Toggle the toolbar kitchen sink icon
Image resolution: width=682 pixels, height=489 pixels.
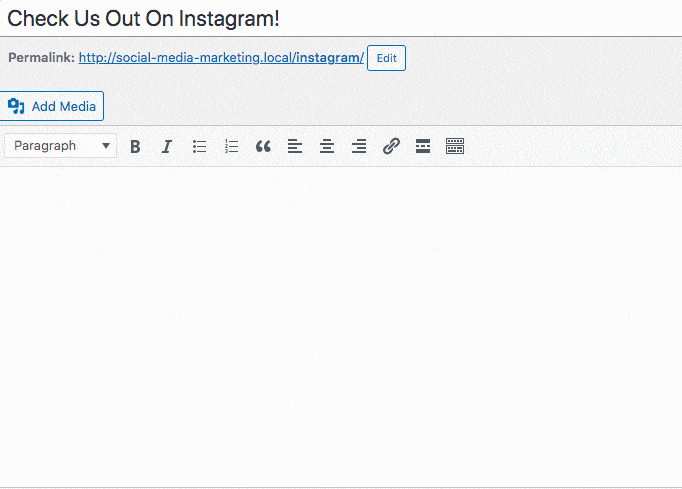455,146
